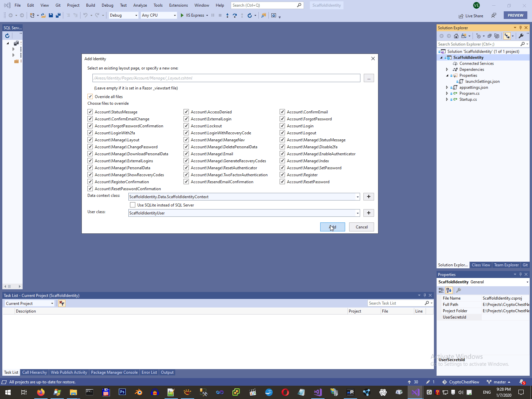
Task: Uncheck Account\ConfirmEmail checkbox
Action: point(282,112)
